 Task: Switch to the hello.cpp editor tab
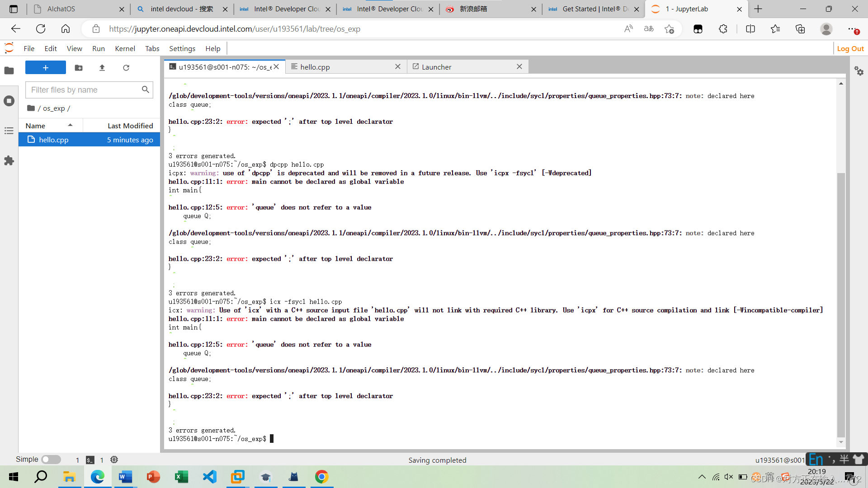[315, 67]
